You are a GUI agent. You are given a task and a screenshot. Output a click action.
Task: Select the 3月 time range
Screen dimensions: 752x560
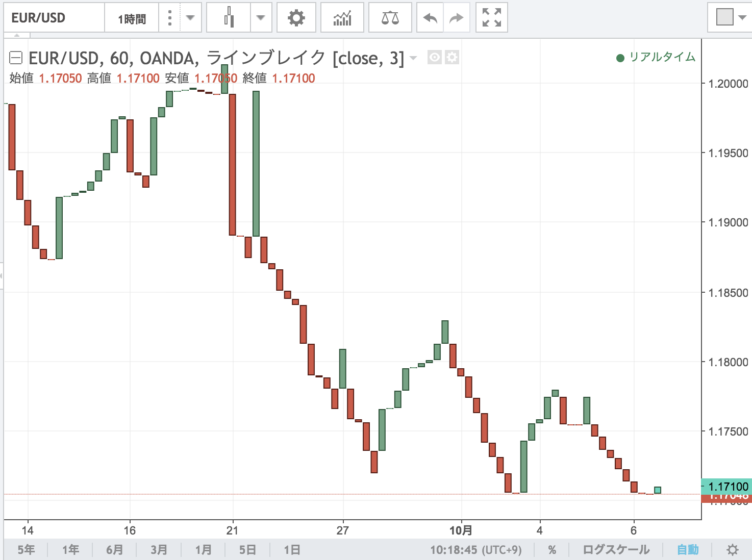coord(159,550)
